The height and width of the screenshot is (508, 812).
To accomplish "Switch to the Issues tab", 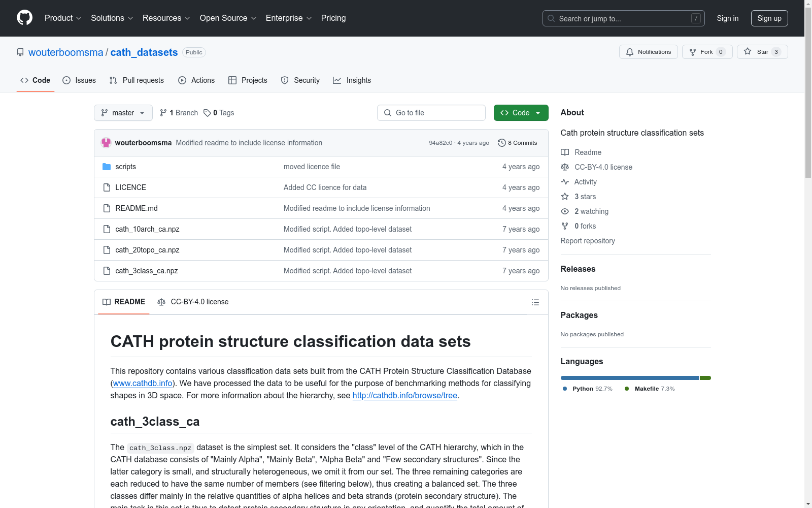I will (79, 80).
